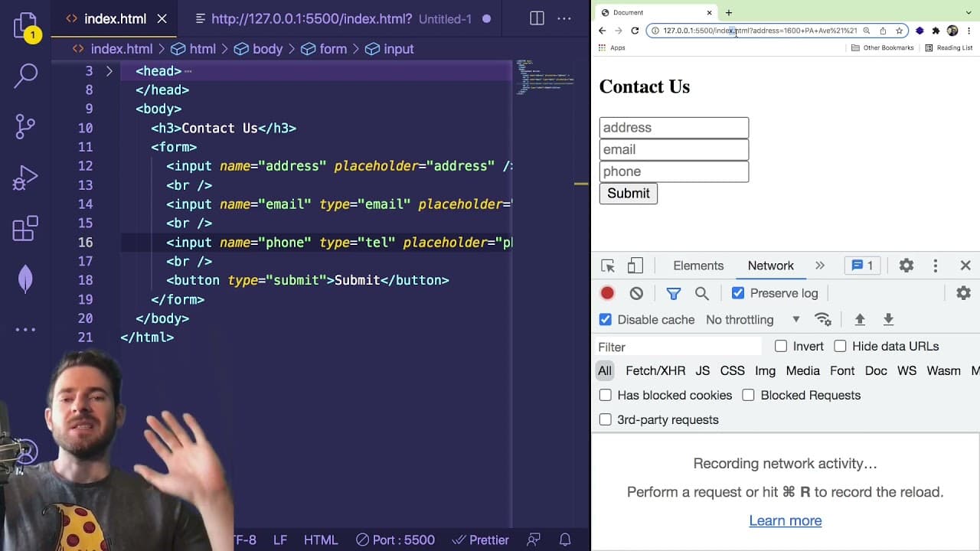This screenshot has width=980, height=551.
Task: Split the editor to the right
Action: coord(537,18)
